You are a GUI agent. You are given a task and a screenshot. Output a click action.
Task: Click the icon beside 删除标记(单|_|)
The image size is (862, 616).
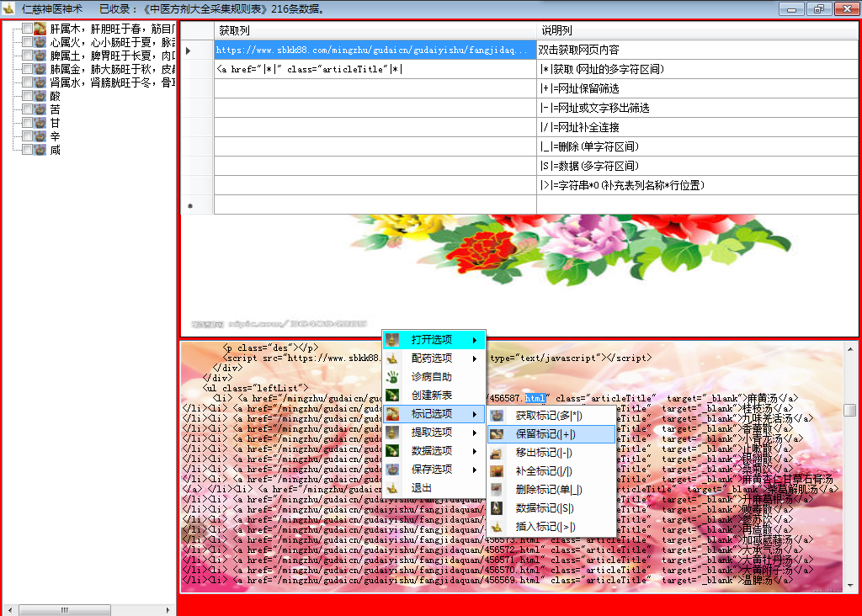click(497, 490)
